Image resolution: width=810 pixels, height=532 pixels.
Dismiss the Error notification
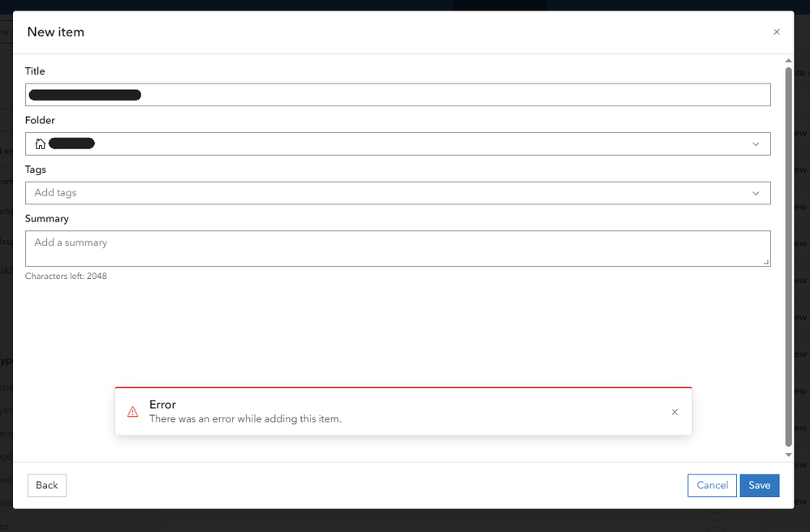pos(674,412)
